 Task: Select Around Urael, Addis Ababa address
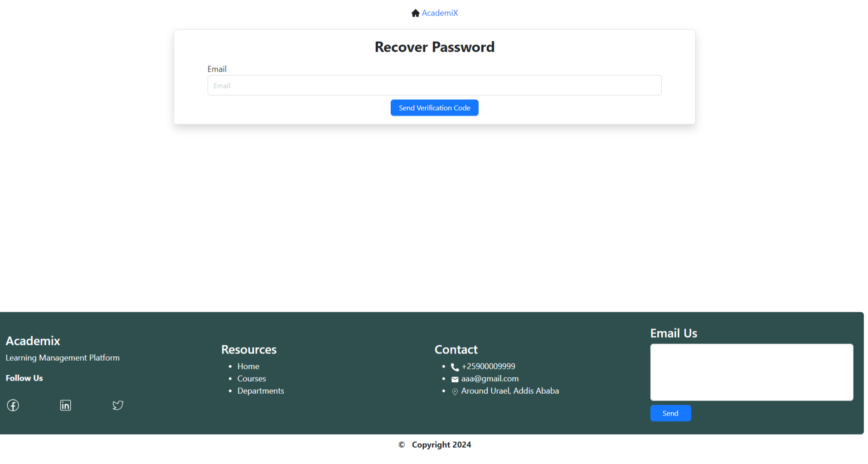click(510, 391)
